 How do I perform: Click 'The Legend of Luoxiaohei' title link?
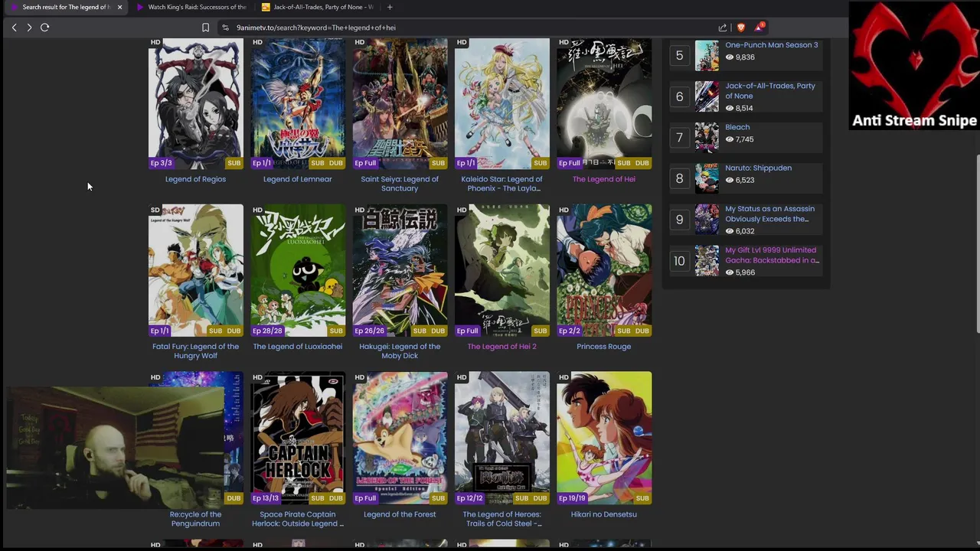298,347
